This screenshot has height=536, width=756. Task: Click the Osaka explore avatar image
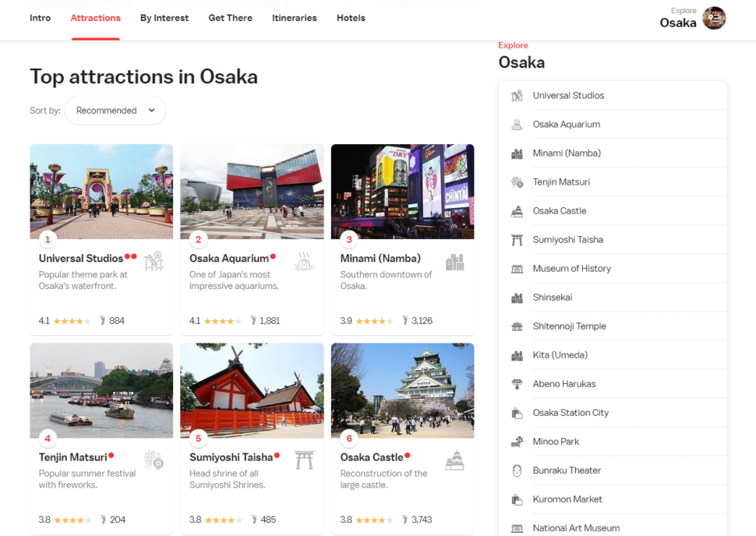pos(714,19)
